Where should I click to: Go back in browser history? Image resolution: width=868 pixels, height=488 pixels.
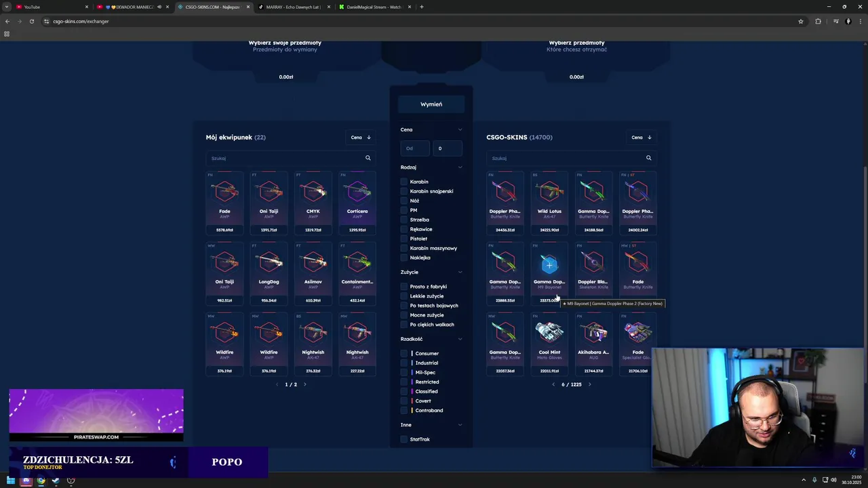(7, 21)
